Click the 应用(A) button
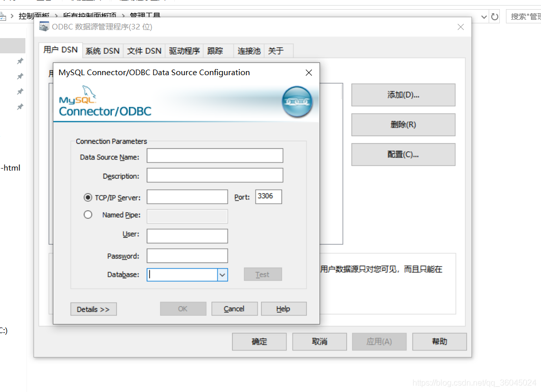Screen dimensions: 541x392 (x=379, y=342)
